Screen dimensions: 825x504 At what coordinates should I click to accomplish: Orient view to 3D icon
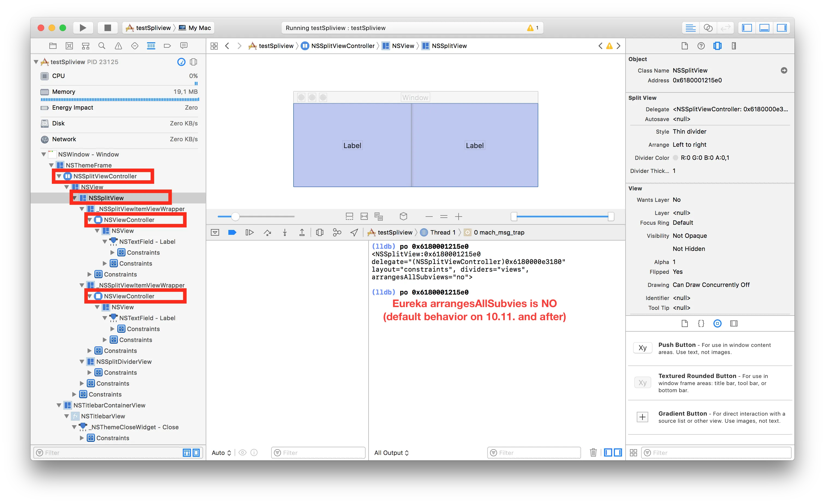pos(403,217)
